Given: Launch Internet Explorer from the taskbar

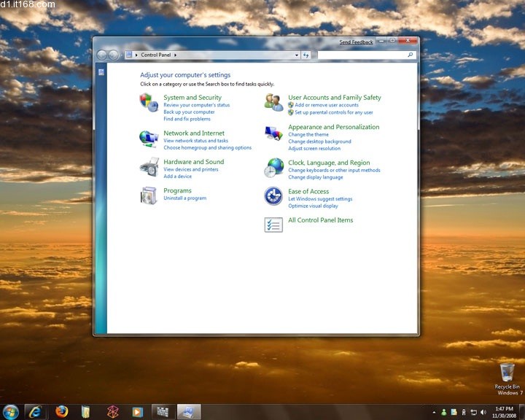Looking at the screenshot, I should click(x=35, y=412).
